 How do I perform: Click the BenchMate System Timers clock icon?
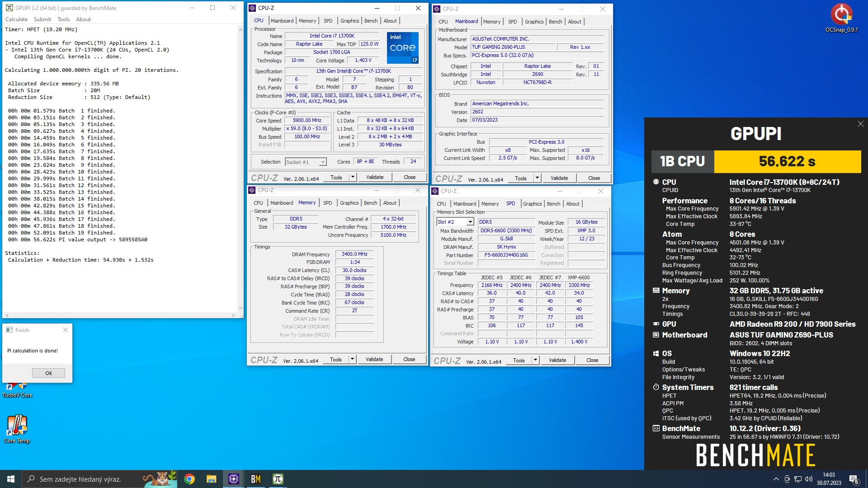(x=656, y=387)
